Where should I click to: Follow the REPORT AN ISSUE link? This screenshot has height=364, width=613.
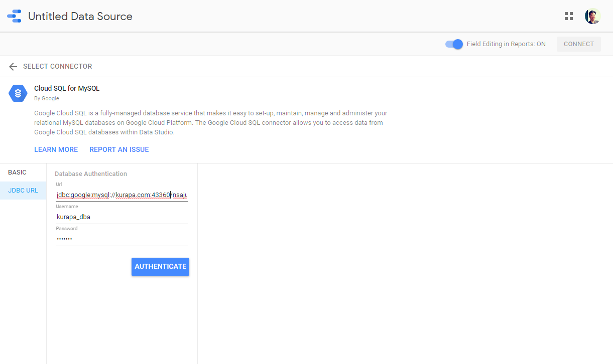119,149
